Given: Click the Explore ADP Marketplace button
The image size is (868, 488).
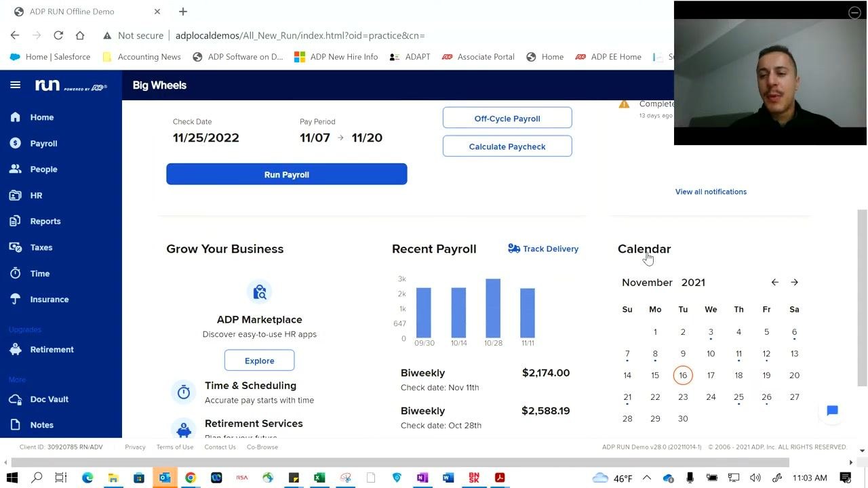Looking at the screenshot, I should point(259,361).
